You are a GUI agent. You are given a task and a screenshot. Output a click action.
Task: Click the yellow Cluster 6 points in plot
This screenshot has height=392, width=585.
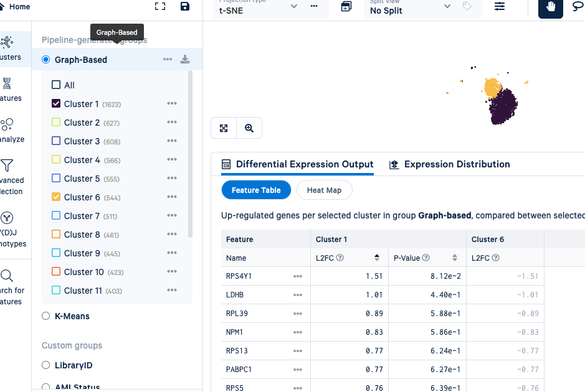pos(492,87)
